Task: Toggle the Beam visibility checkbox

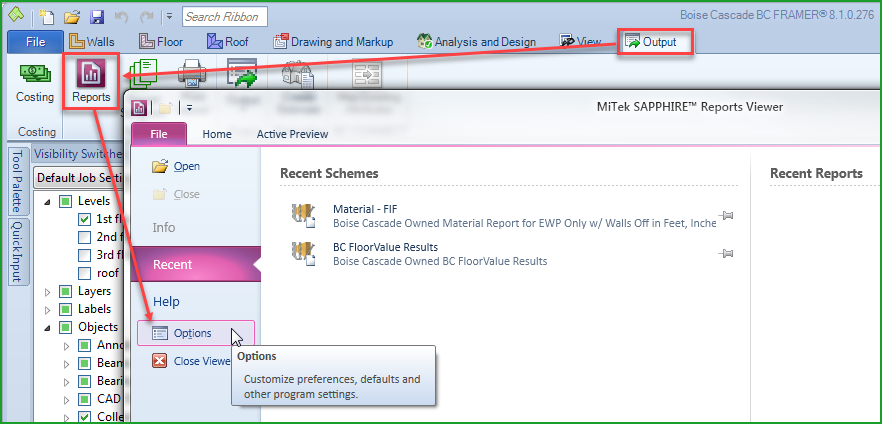Action: (x=84, y=363)
